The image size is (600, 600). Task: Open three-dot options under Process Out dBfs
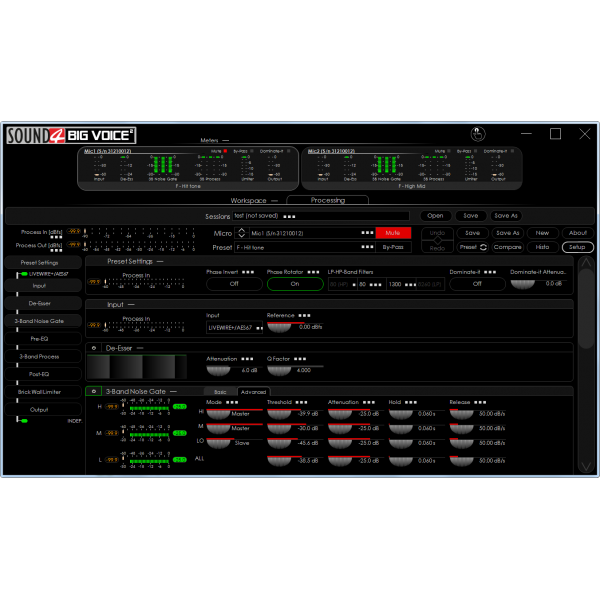[56, 251]
